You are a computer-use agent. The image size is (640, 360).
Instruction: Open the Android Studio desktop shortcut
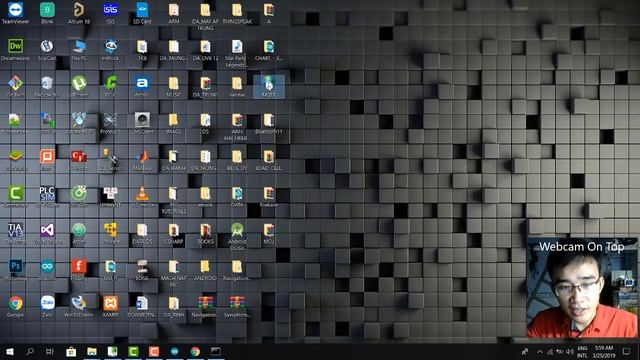237,236
